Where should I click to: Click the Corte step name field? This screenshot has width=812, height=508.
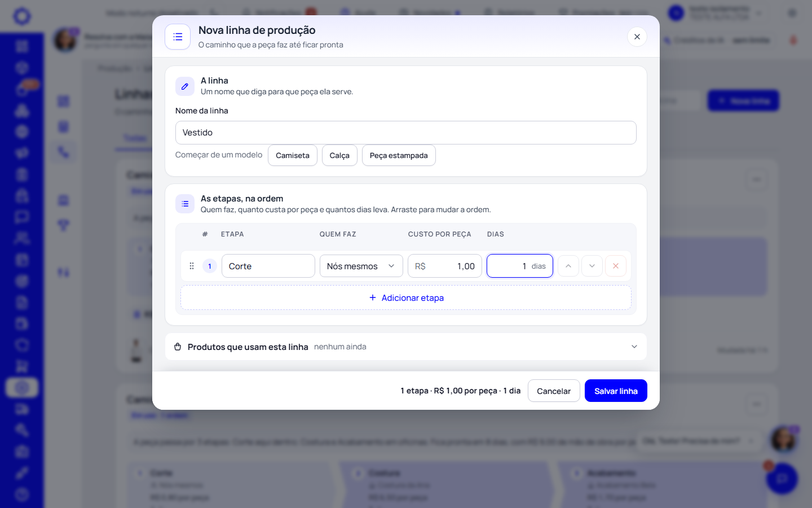[x=268, y=266]
